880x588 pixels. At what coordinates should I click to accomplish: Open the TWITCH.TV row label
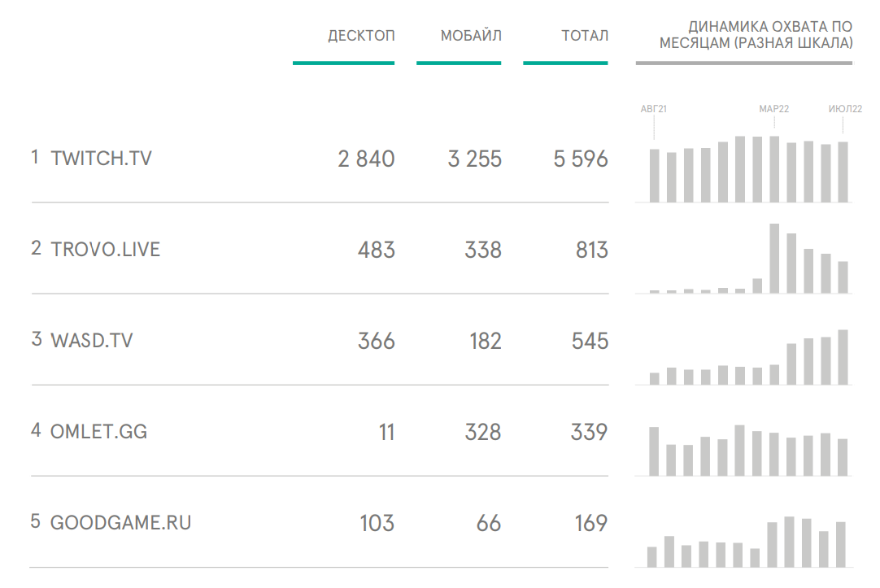101,158
